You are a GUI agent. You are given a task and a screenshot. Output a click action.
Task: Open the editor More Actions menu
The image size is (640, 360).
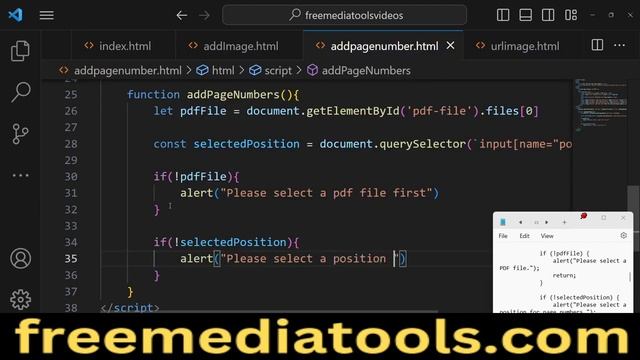point(620,45)
